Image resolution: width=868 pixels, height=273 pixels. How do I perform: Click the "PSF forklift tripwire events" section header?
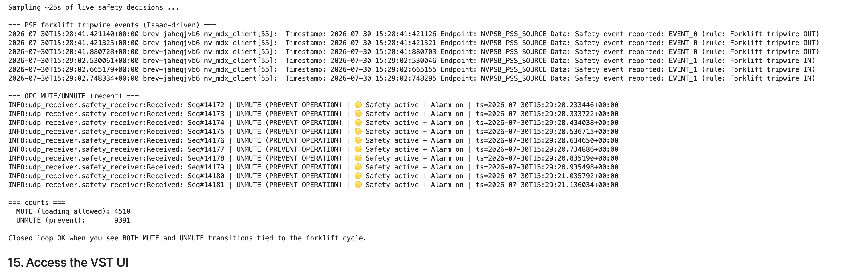point(112,25)
